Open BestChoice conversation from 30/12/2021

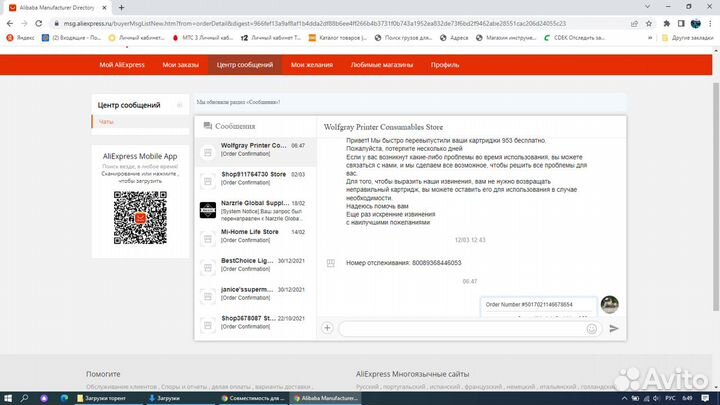[255, 267]
